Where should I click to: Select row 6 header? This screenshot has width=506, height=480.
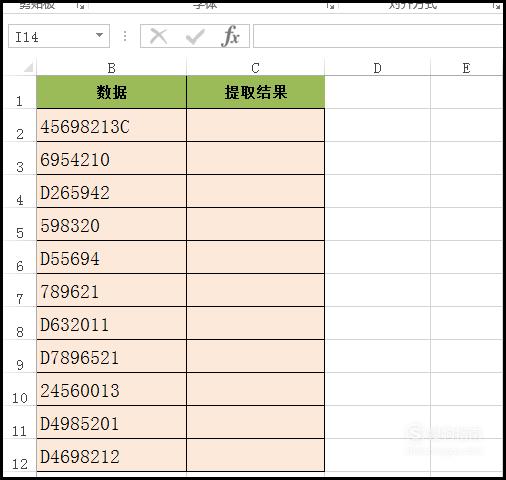coord(19,257)
